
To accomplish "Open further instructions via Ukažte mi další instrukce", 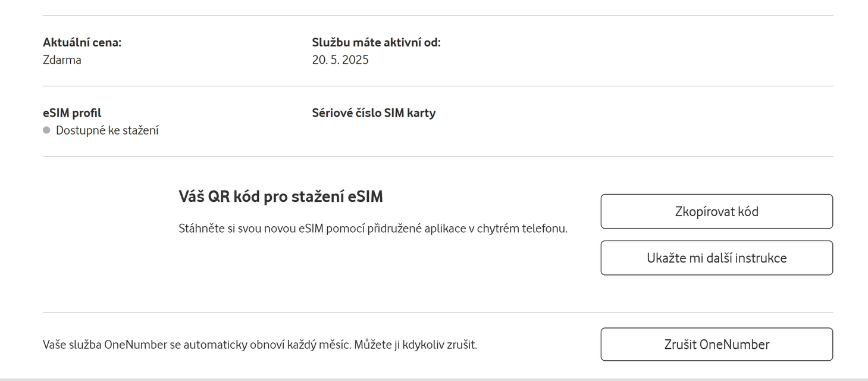I will coord(716,258).
